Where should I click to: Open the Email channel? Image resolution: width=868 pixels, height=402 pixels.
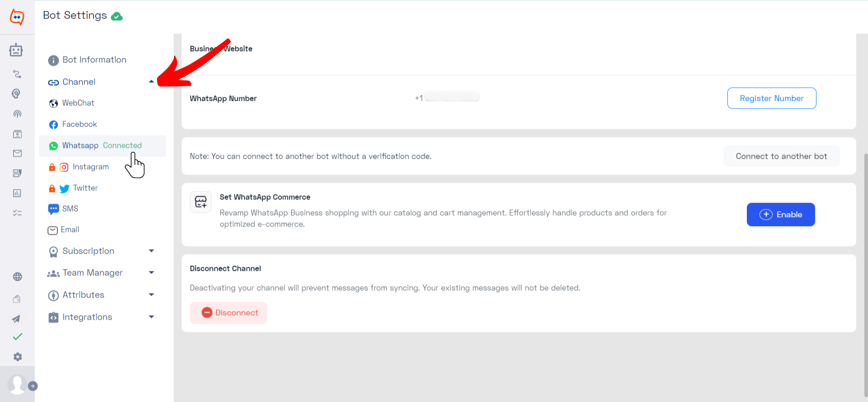[63, 230]
